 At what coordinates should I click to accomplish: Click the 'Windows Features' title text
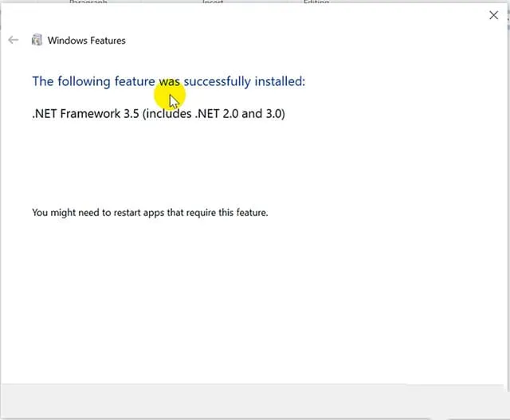point(87,41)
